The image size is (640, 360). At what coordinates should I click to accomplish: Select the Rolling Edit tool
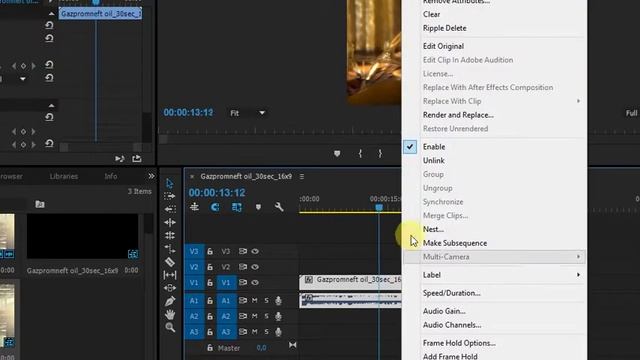click(170, 236)
